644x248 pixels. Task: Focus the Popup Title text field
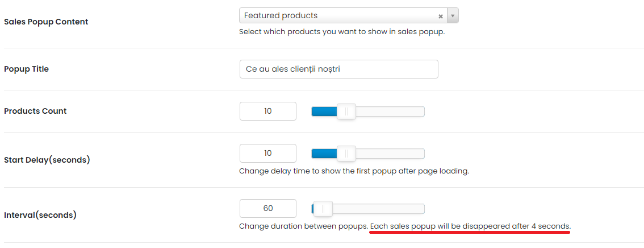[339, 69]
